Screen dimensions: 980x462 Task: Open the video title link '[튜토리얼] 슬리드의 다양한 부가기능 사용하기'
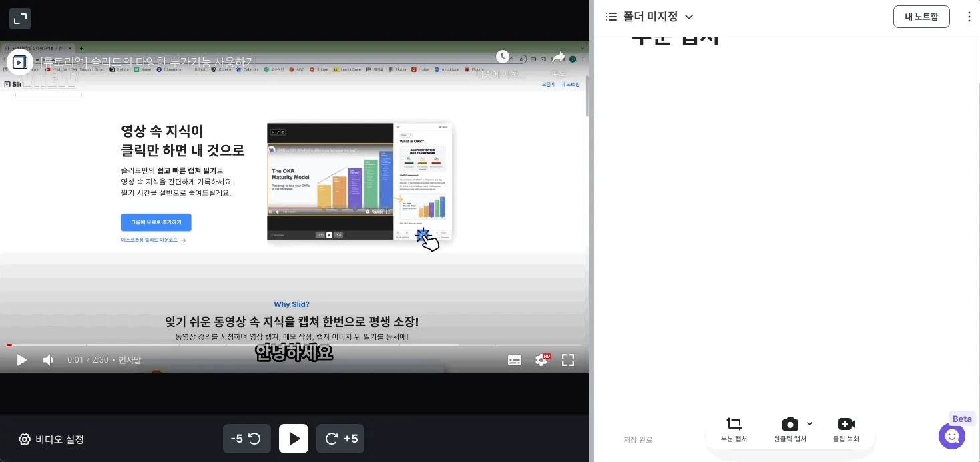pos(148,62)
